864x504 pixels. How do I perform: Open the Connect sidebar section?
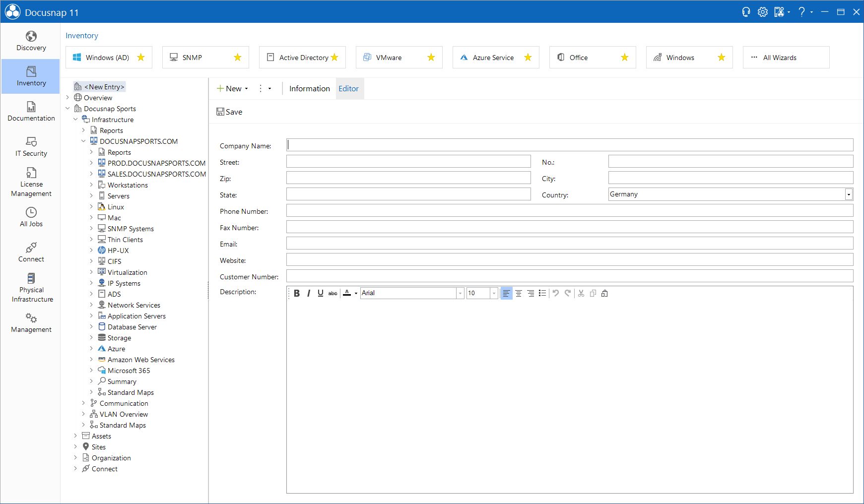tap(31, 252)
